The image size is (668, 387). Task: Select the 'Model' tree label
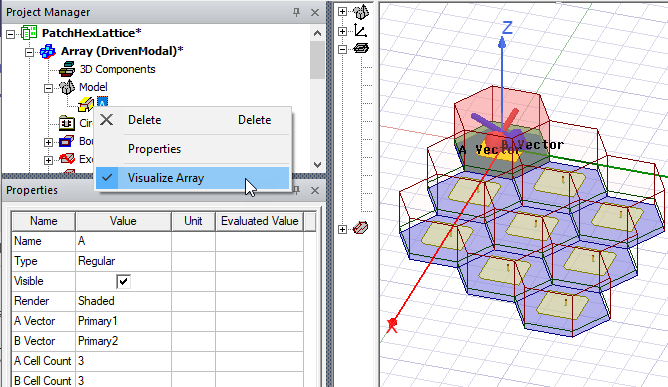(93, 87)
